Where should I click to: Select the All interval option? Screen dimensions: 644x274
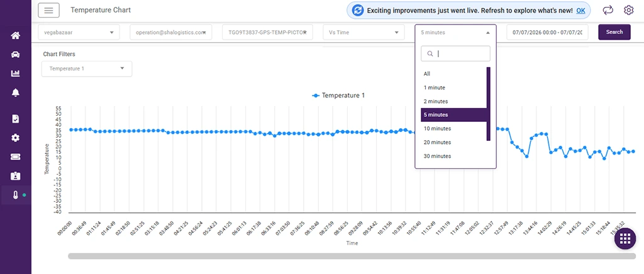453,74
